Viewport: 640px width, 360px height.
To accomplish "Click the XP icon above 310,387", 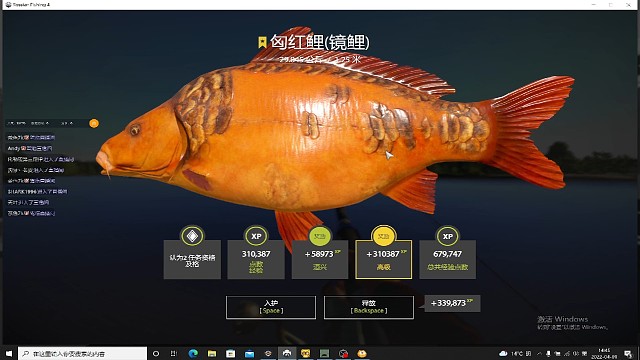I will point(256,236).
